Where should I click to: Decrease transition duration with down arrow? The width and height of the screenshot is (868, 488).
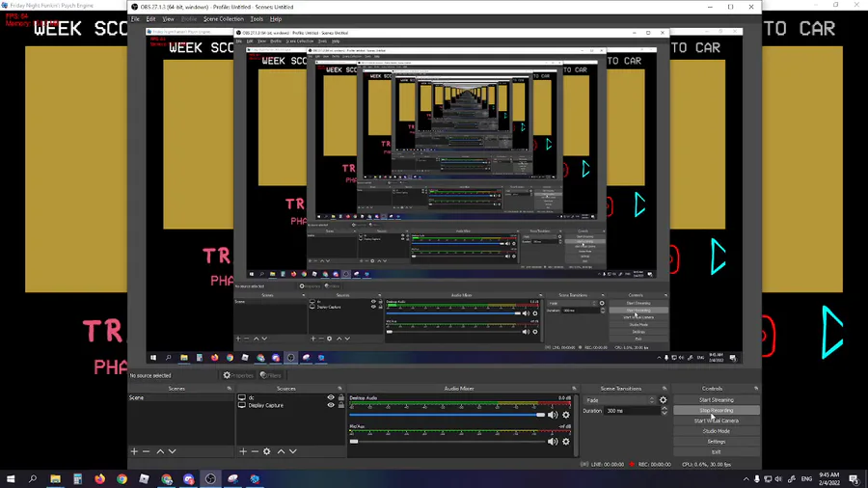pyautogui.click(x=665, y=414)
